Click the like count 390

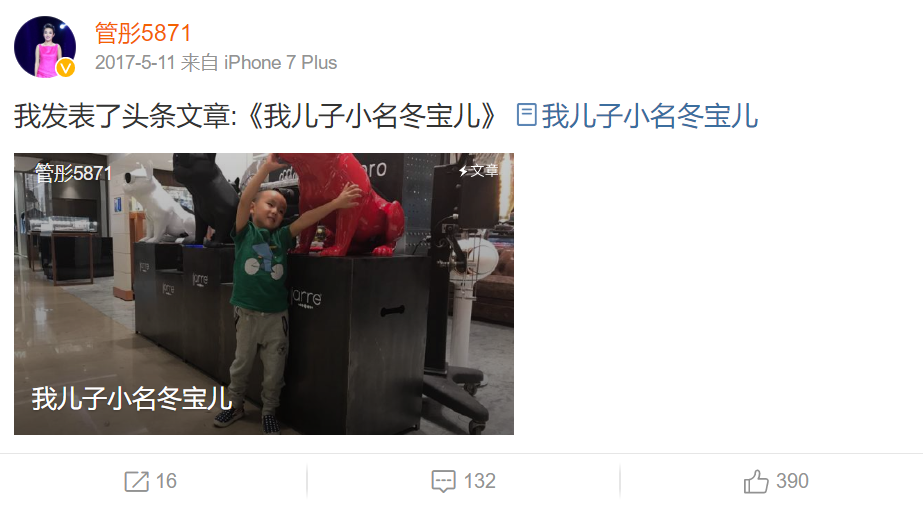click(x=792, y=481)
